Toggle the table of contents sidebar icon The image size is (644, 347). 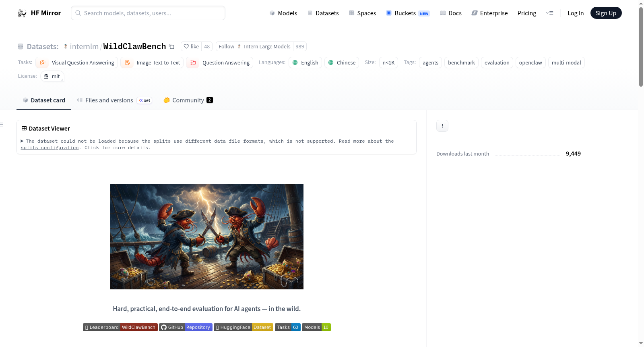point(2,125)
